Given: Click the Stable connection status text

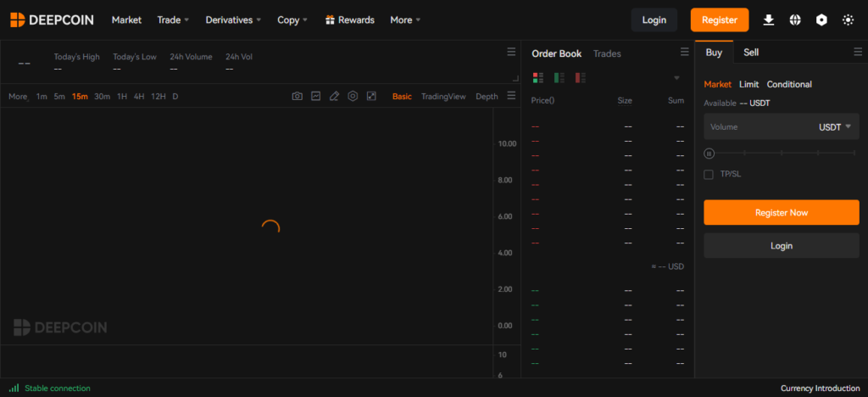Looking at the screenshot, I should [x=58, y=389].
